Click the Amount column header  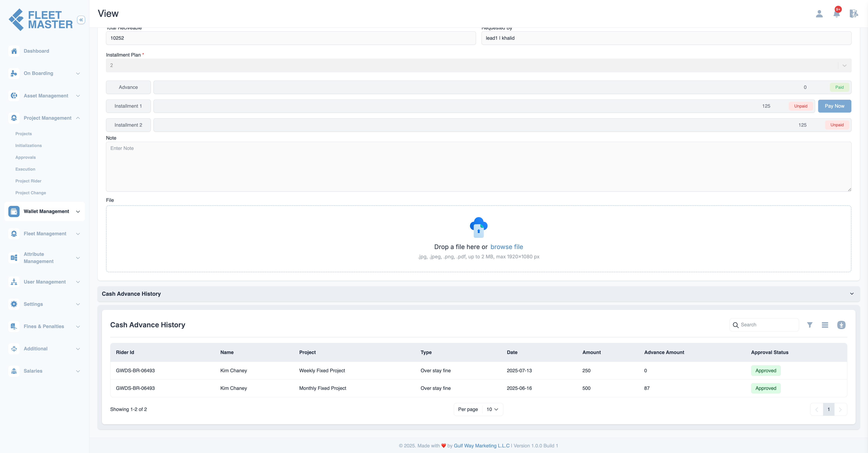(591, 352)
